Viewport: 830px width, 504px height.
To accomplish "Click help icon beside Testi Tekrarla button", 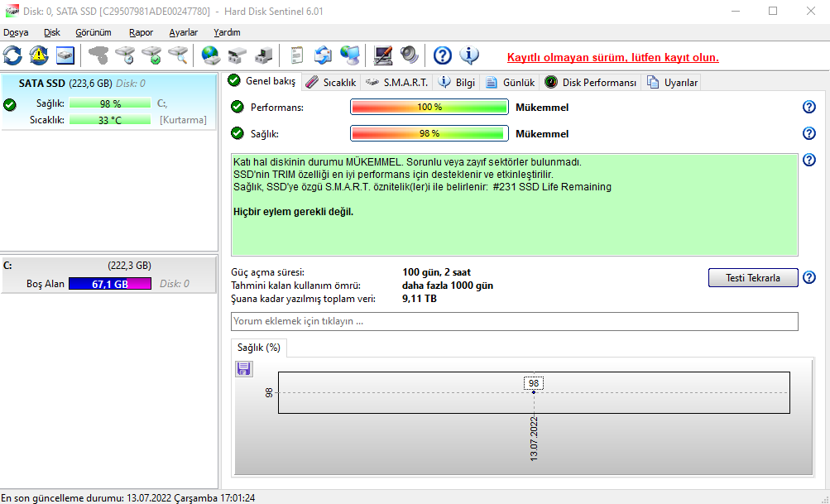I will [808, 277].
